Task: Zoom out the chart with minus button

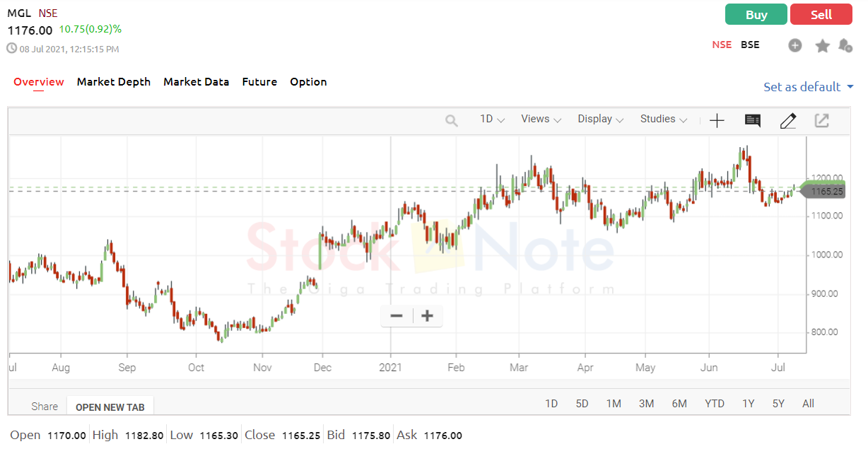Action: (397, 316)
